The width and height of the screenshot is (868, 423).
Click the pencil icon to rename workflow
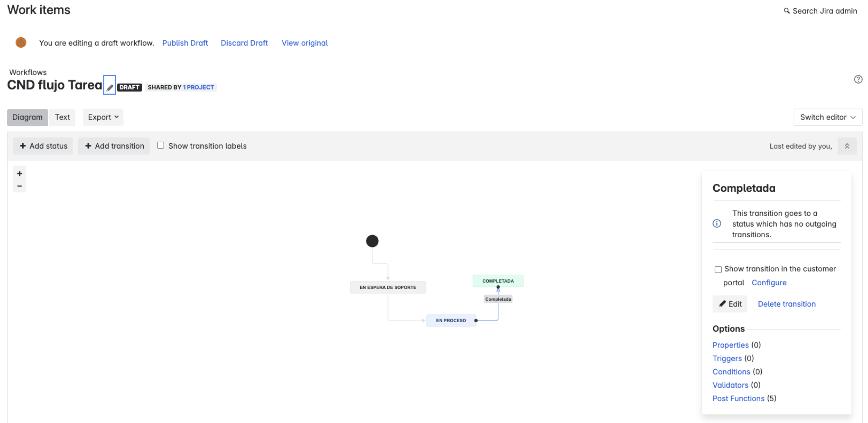[109, 85]
